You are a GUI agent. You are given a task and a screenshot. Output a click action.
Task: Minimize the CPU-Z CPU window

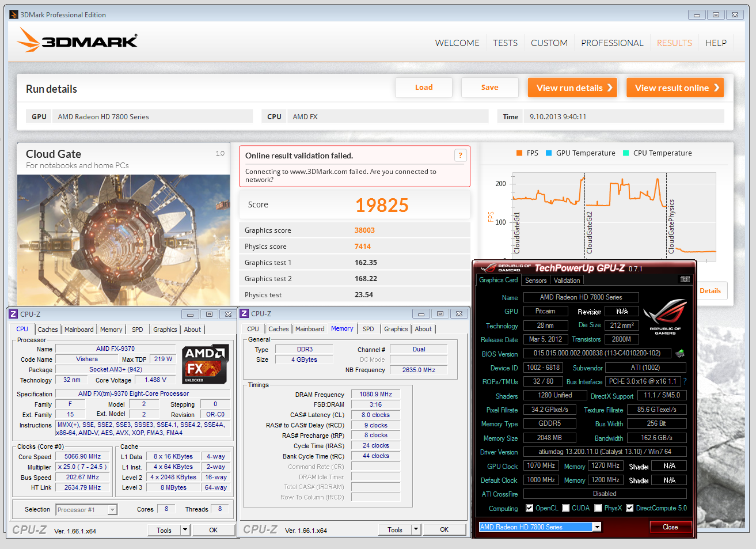click(190, 314)
